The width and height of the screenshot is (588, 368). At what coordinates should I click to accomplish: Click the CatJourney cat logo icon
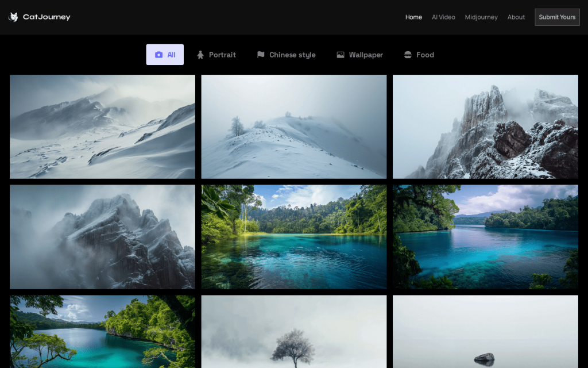14,17
